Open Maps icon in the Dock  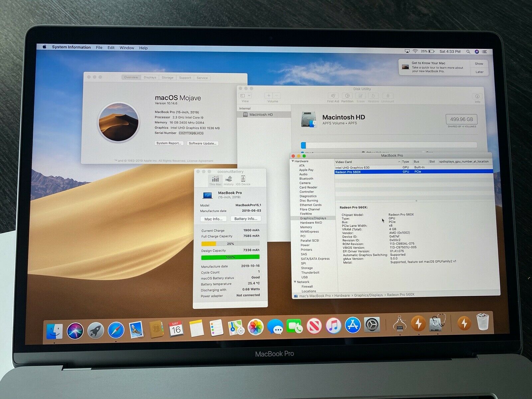tap(236, 328)
